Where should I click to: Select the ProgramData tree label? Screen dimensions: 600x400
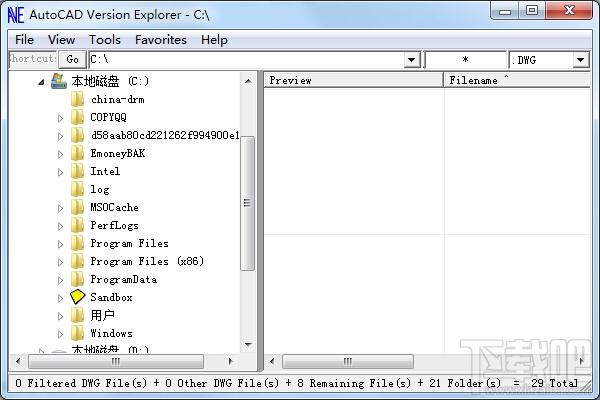point(124,279)
